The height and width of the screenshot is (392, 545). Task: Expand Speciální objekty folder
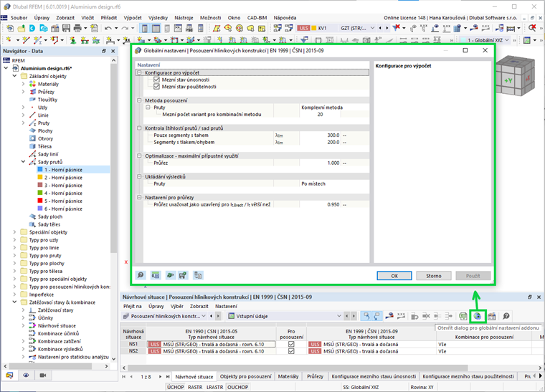14,232
